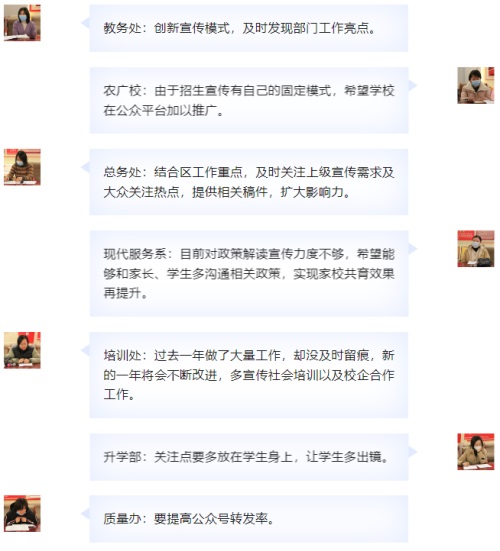The height and width of the screenshot is (551, 500).
Task: Click the avatar next to 教务处 message
Action: click(x=22, y=23)
